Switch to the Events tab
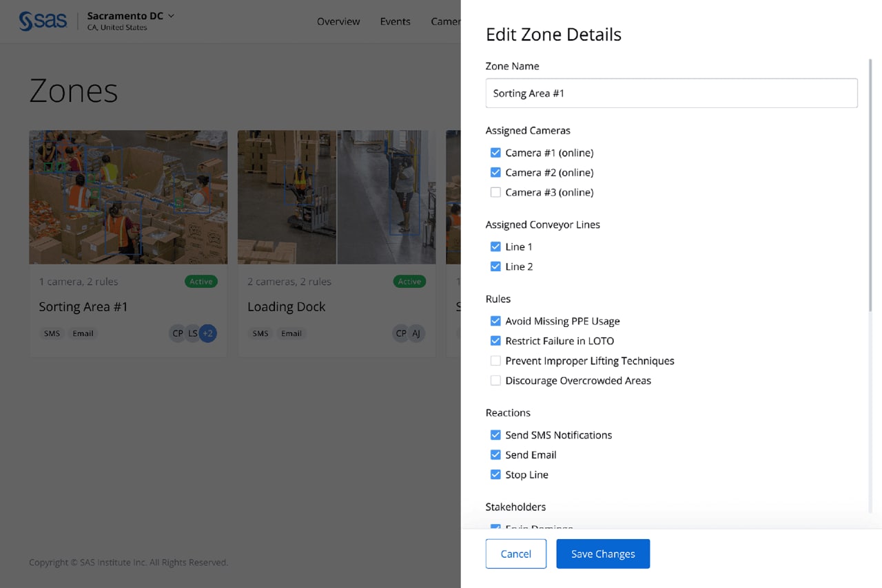Image resolution: width=882 pixels, height=588 pixels. click(x=395, y=21)
